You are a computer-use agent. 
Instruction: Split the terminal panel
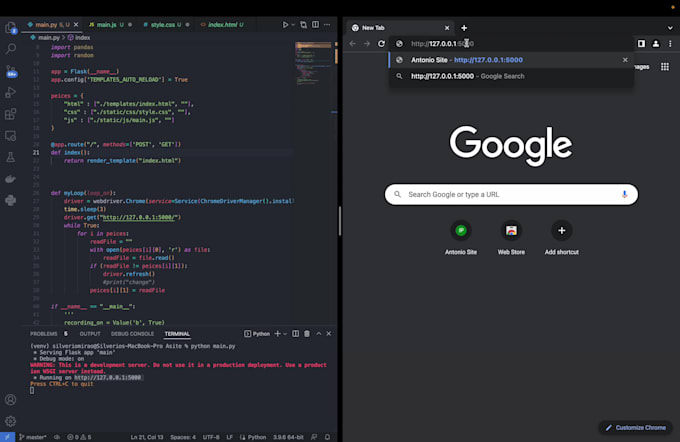click(295, 334)
